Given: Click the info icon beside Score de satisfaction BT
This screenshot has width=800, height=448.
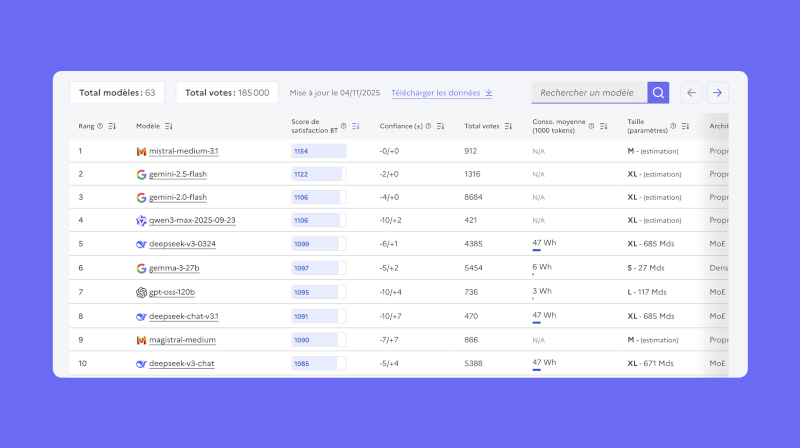Looking at the screenshot, I should tap(344, 126).
